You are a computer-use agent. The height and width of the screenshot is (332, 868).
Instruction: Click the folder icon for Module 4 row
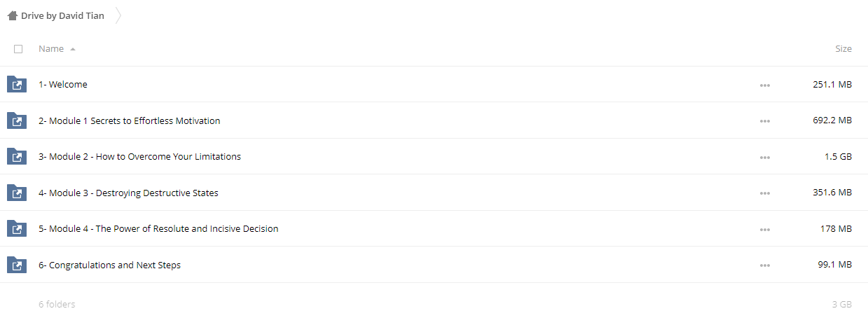click(x=17, y=229)
